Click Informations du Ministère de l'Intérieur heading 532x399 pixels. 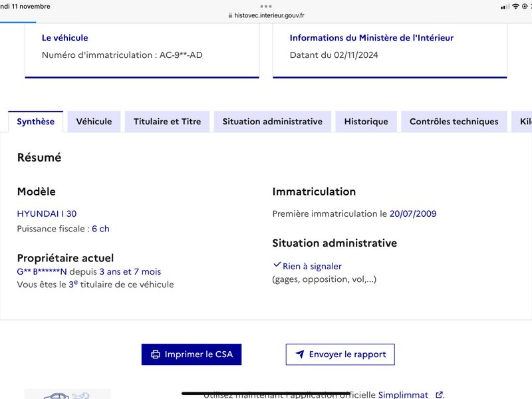coord(372,38)
